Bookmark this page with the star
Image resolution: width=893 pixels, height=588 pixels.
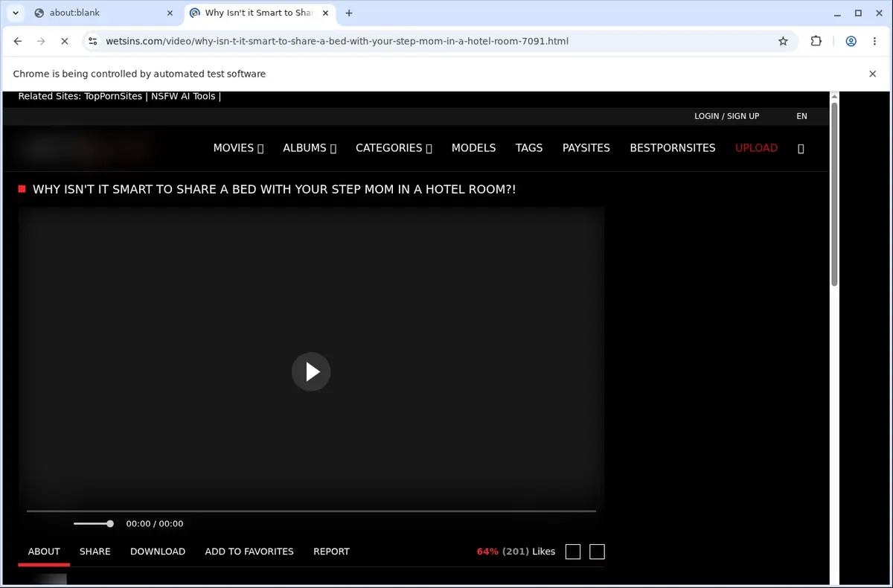[783, 41]
